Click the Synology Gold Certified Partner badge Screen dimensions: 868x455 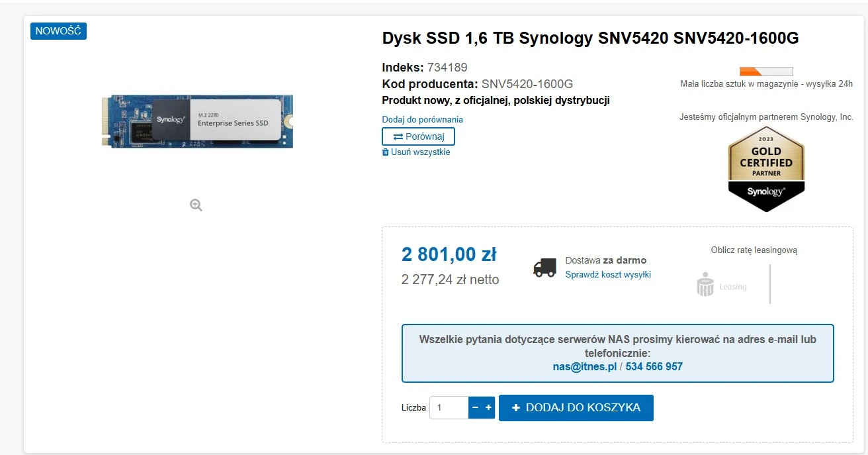(766, 168)
